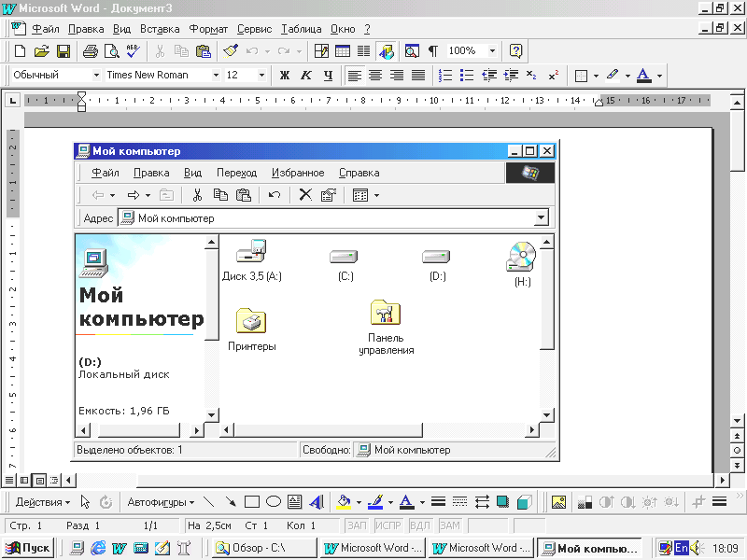The image size is (747, 560).
Task: Click the ЗАМ overtype status indicator
Action: point(449,525)
